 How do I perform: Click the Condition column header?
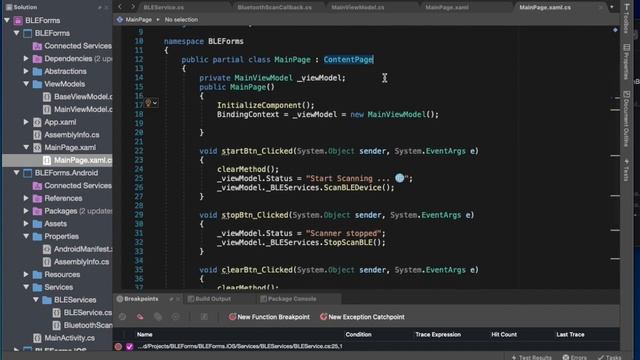coord(358,335)
